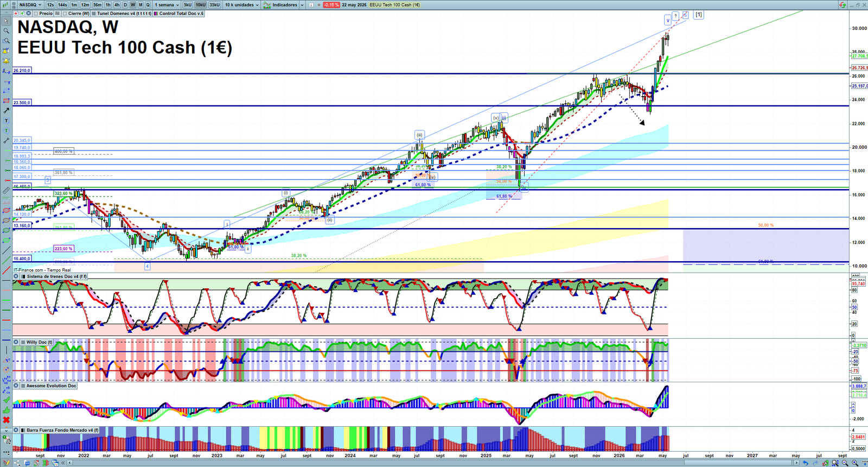868x467 pixels.
Task: Select the magnifier zoom tool
Action: pos(6,31)
